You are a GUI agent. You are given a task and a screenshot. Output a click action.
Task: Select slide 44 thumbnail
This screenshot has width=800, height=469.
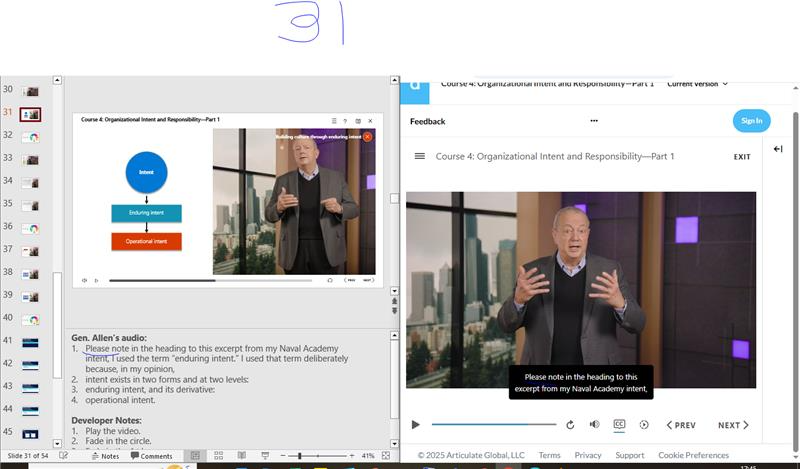(x=31, y=411)
